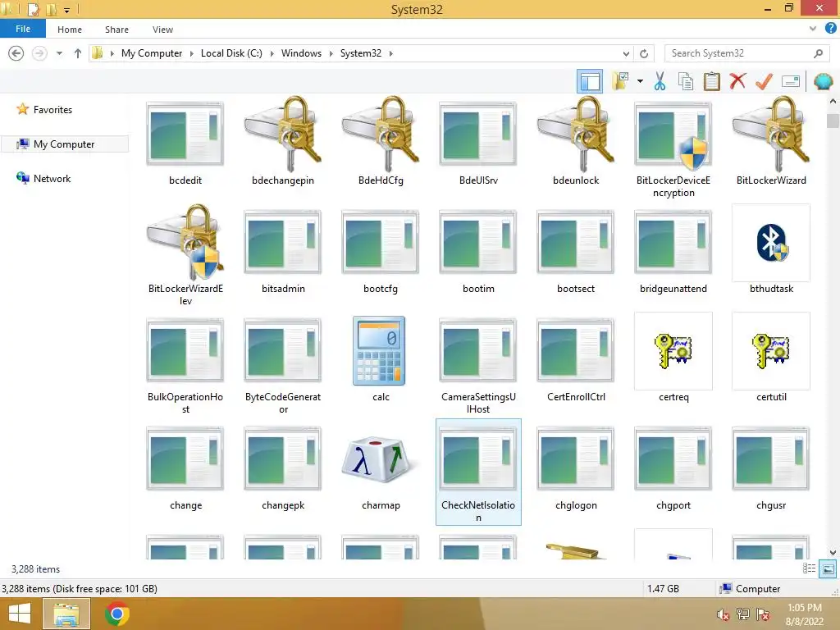Expand the chevron after My Computer breadcrumb
The image size is (840, 630).
pyautogui.click(x=192, y=53)
